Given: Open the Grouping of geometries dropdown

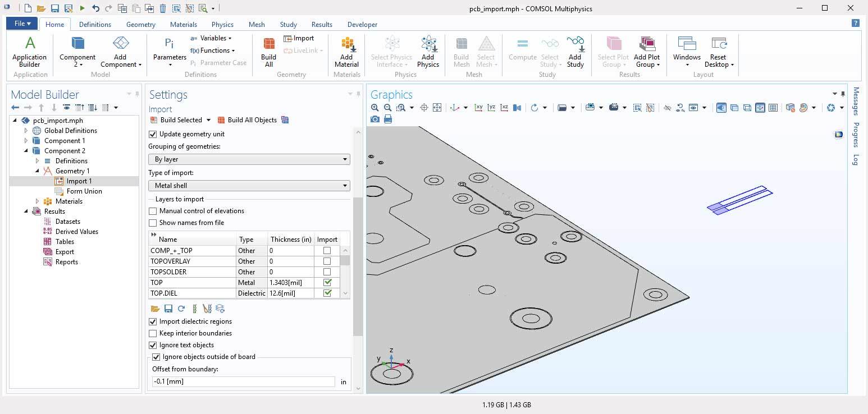Looking at the screenshot, I should click(249, 159).
